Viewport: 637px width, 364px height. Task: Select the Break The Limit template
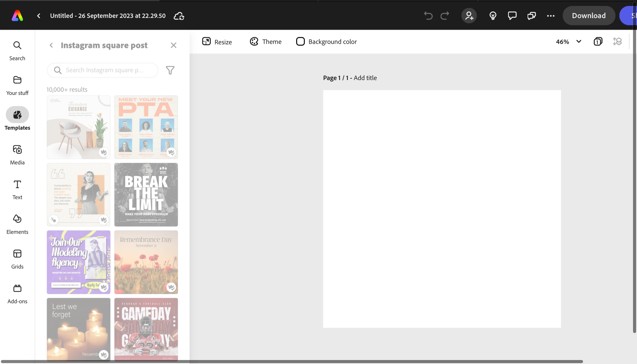146,195
